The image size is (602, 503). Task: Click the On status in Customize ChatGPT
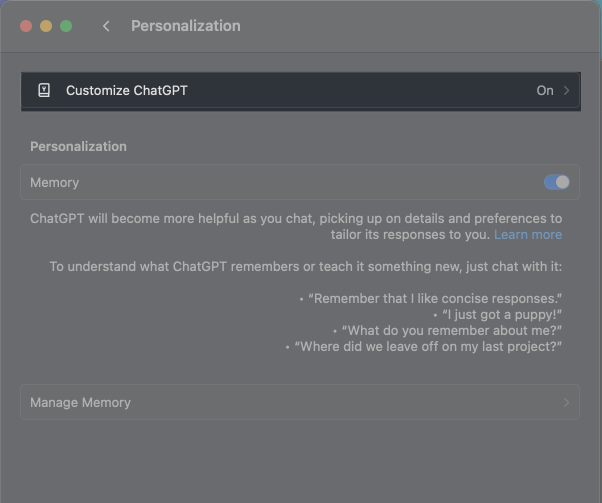544,90
